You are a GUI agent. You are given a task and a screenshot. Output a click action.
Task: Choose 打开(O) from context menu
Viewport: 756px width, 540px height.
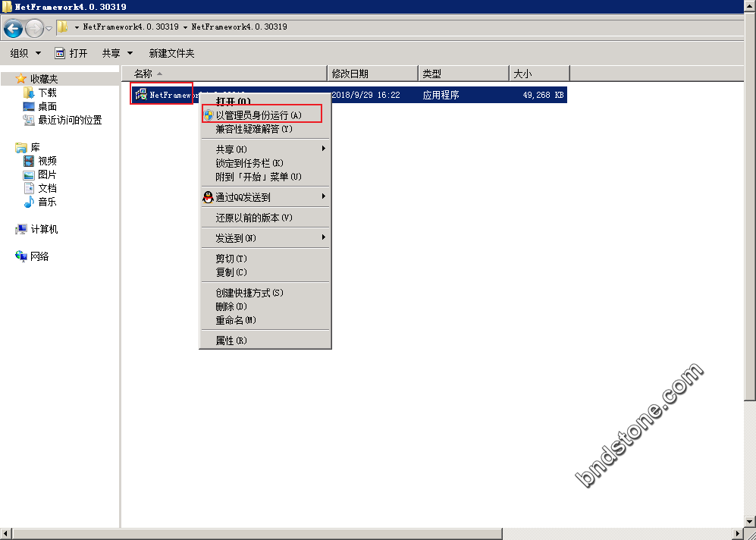tap(265, 102)
